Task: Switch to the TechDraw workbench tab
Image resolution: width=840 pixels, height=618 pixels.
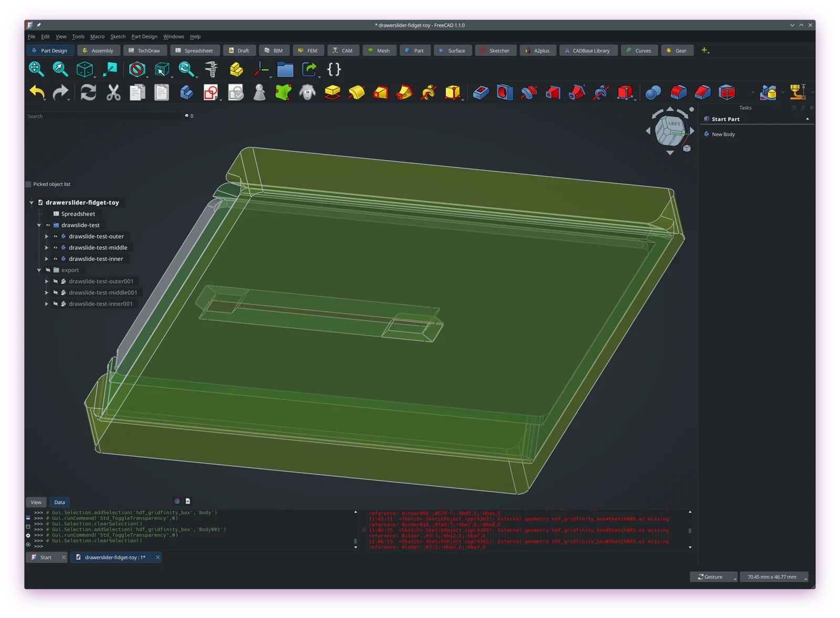Action: pyautogui.click(x=144, y=51)
